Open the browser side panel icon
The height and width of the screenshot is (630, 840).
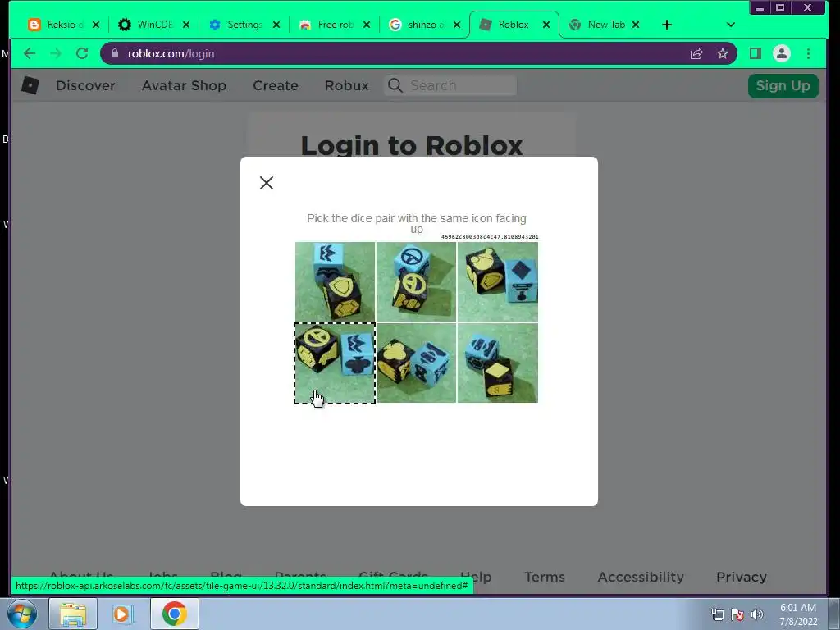[x=756, y=53]
